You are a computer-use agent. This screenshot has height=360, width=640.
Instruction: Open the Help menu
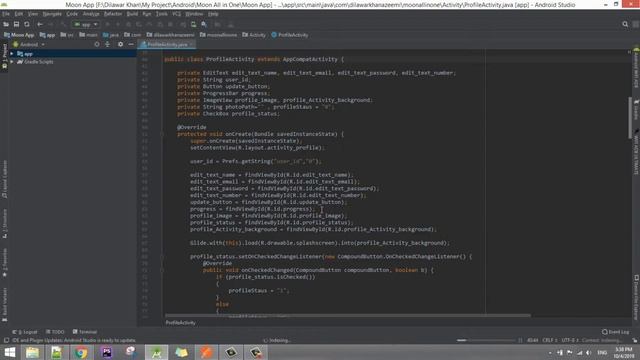[x=213, y=14]
